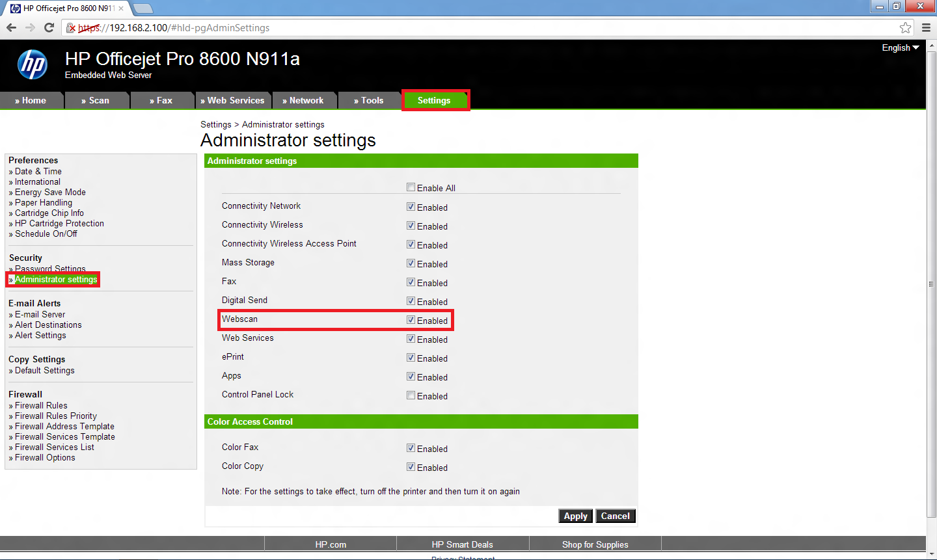
Task: Click the insecure HTTPS warning icon
Action: (x=72, y=28)
